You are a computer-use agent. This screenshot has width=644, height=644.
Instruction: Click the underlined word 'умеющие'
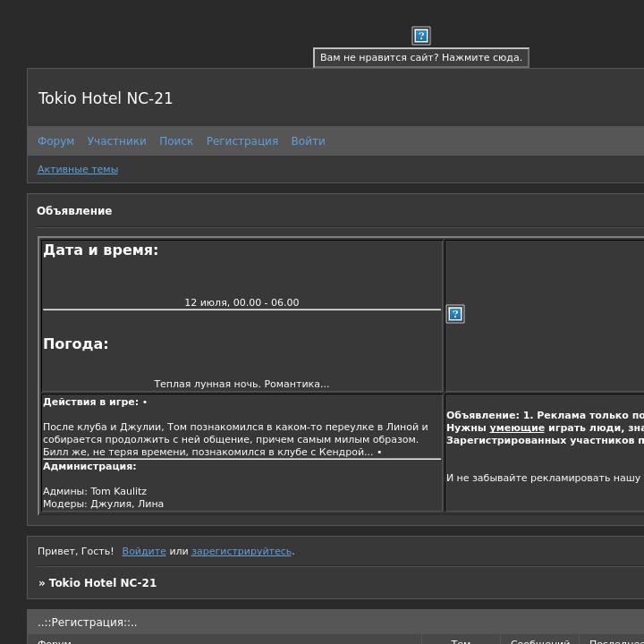[x=517, y=428]
